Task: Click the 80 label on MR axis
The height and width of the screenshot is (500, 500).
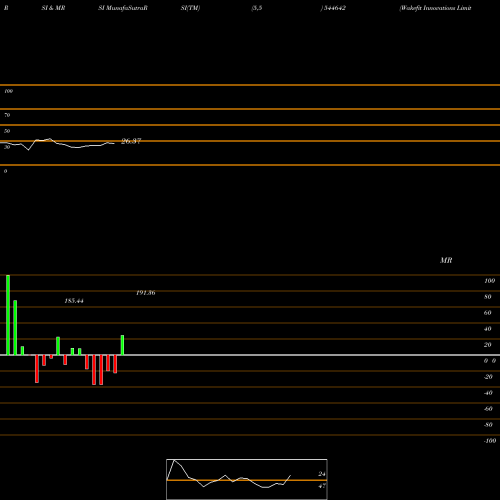Action: click(488, 297)
